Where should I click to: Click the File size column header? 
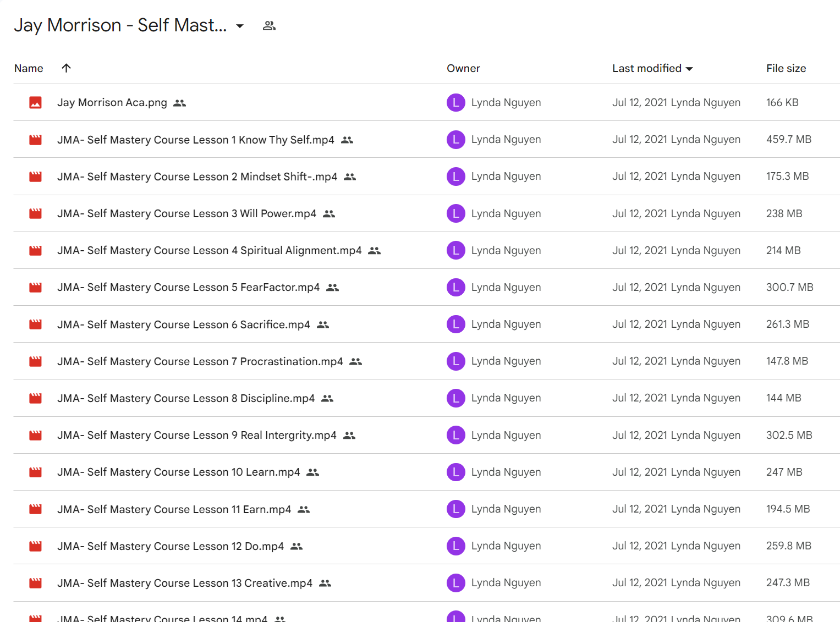click(786, 68)
